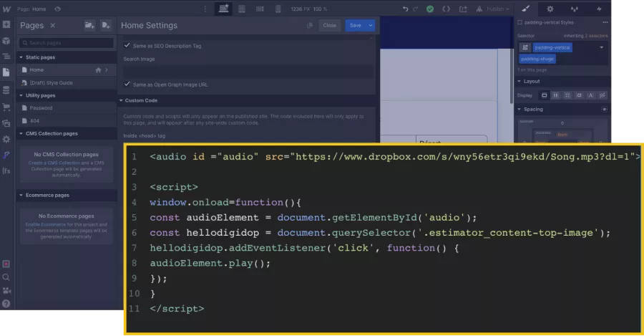
Task: Open the video tutorials camera icon
Action: point(6,291)
